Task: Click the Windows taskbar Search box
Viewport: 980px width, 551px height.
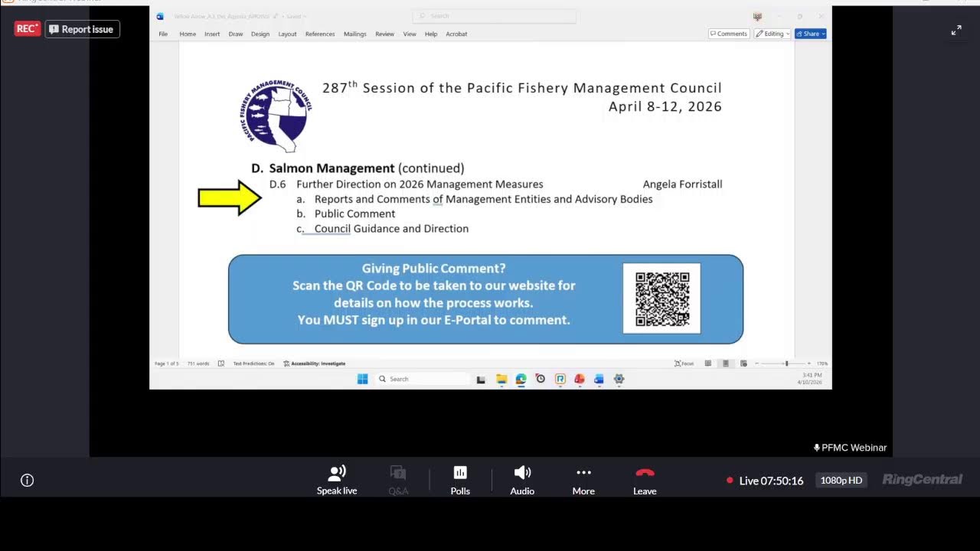Action: (x=423, y=379)
